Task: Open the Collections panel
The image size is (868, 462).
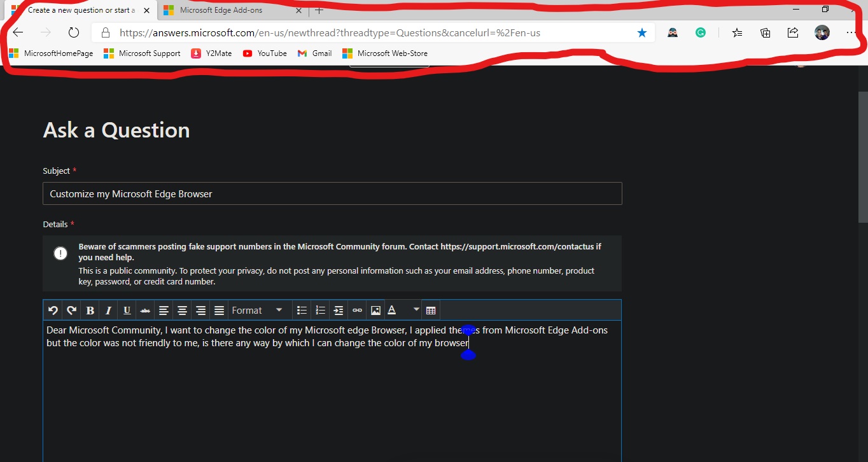Action: tap(766, 33)
